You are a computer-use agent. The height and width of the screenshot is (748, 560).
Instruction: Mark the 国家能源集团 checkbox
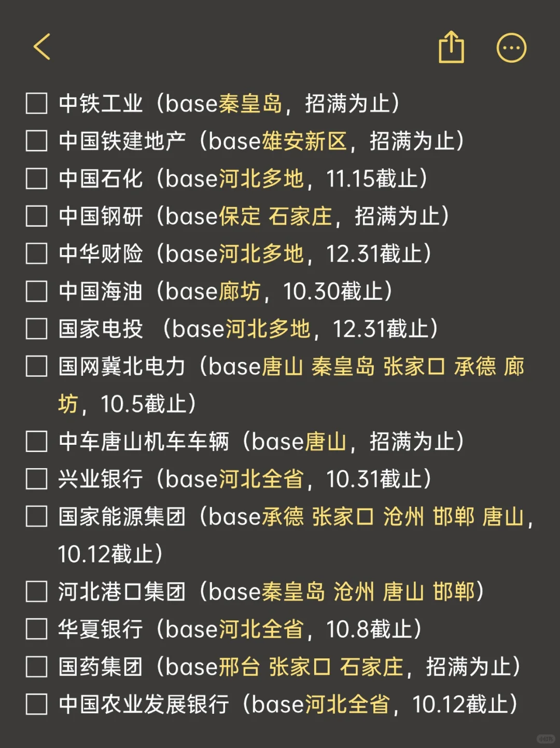[x=37, y=517]
